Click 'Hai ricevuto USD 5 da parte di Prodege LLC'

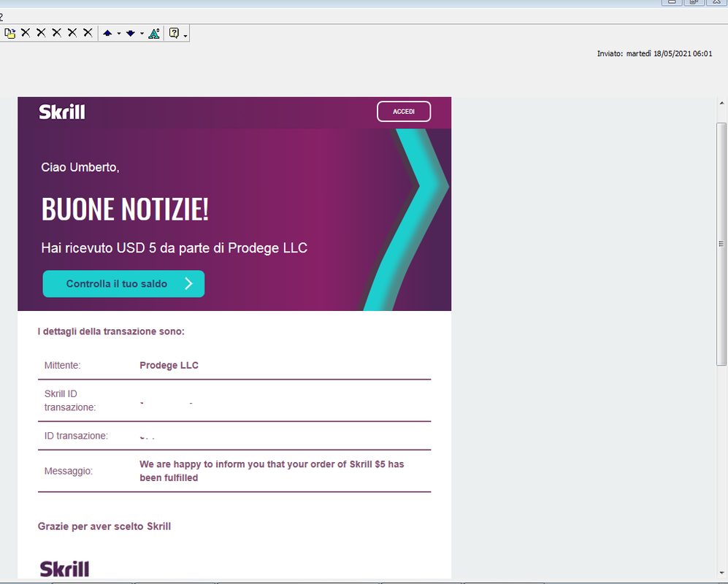pyautogui.click(x=174, y=248)
